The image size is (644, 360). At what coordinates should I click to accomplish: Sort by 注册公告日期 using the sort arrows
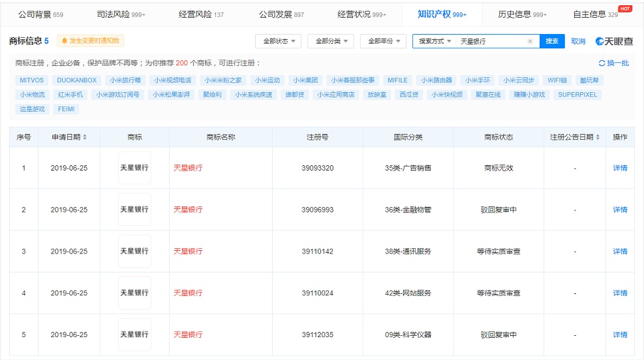click(x=598, y=137)
